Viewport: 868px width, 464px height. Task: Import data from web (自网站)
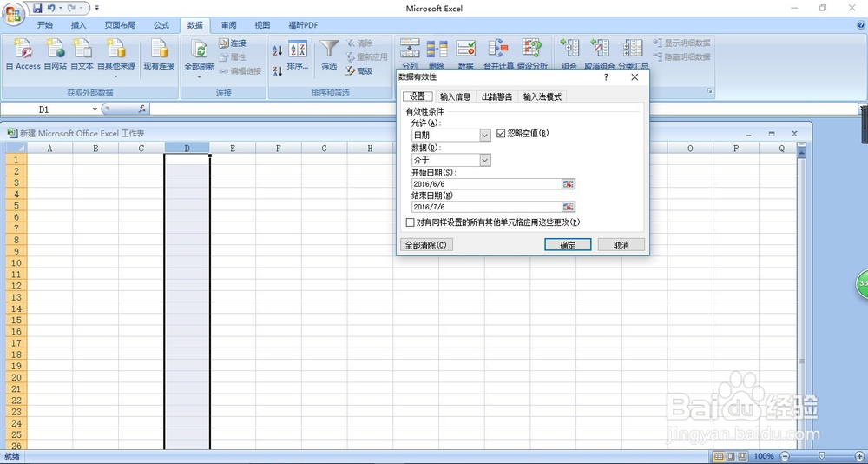(56, 55)
